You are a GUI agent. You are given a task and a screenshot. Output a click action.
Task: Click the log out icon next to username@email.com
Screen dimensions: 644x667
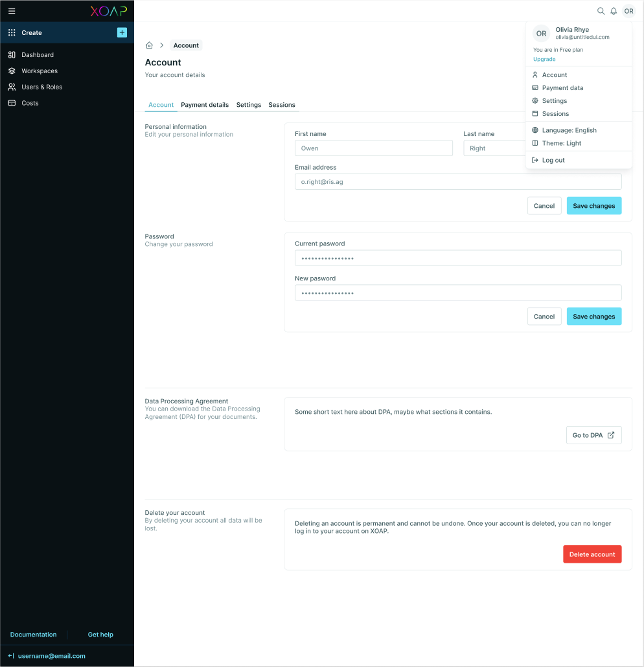click(10, 655)
